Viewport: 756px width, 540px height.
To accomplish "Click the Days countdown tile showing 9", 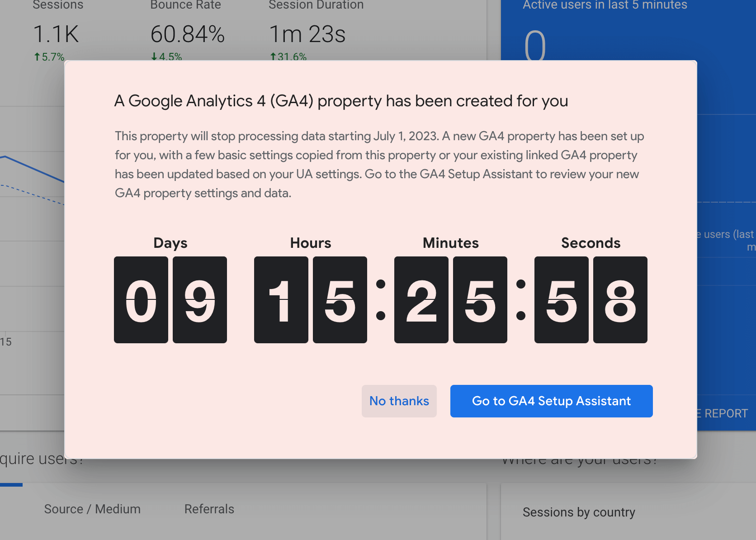I will click(199, 300).
